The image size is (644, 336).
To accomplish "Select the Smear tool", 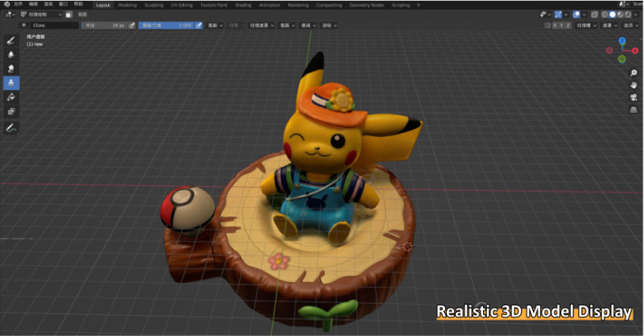I will point(11,68).
